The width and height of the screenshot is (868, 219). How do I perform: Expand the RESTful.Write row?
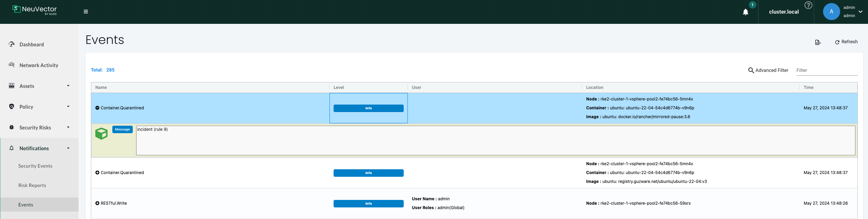[97, 203]
